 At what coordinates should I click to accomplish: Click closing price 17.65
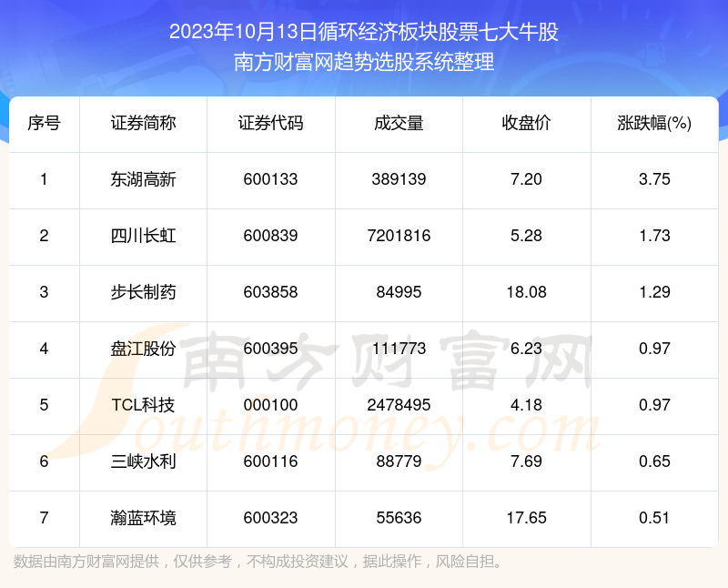tap(527, 518)
